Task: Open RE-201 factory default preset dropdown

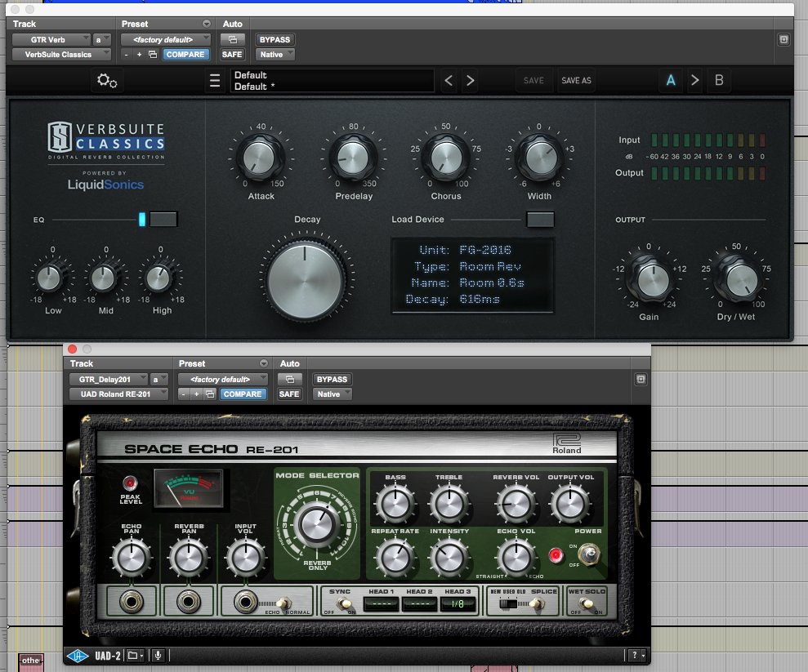Action: [x=223, y=380]
